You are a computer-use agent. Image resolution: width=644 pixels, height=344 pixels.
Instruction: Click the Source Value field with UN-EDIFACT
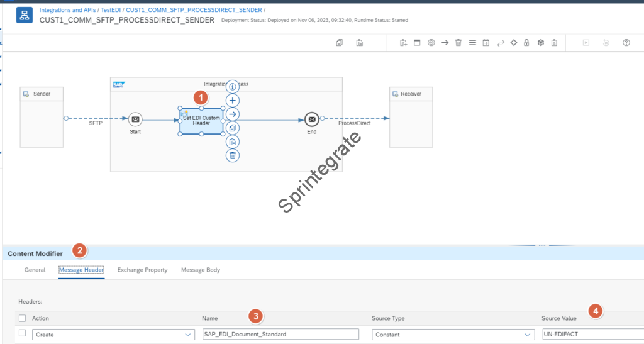pyautogui.click(x=591, y=335)
